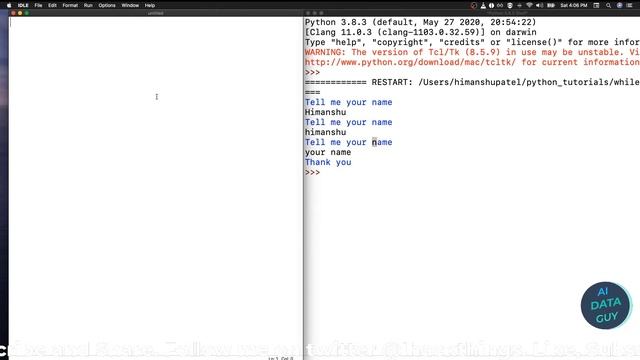
Task: Open the Options menu
Action: [107, 5]
